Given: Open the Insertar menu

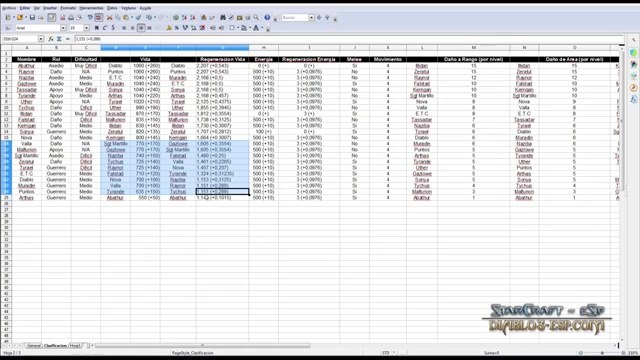Looking at the screenshot, I should pos(50,8).
